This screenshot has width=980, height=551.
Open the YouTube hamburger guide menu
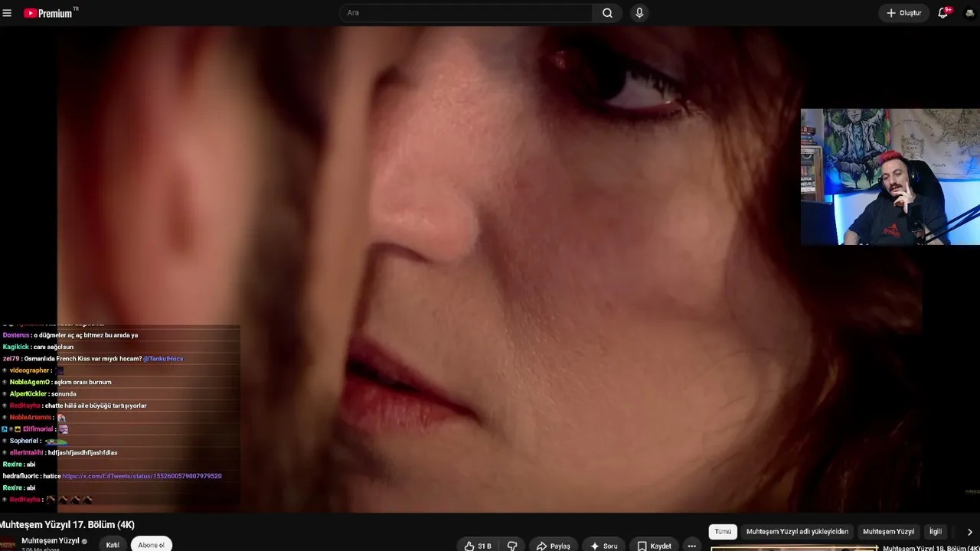click(x=7, y=13)
